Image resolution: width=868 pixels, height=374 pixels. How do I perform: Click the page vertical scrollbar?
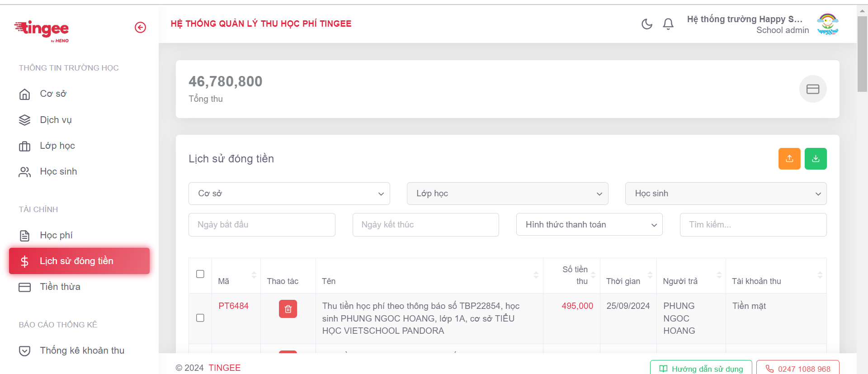(862, 54)
